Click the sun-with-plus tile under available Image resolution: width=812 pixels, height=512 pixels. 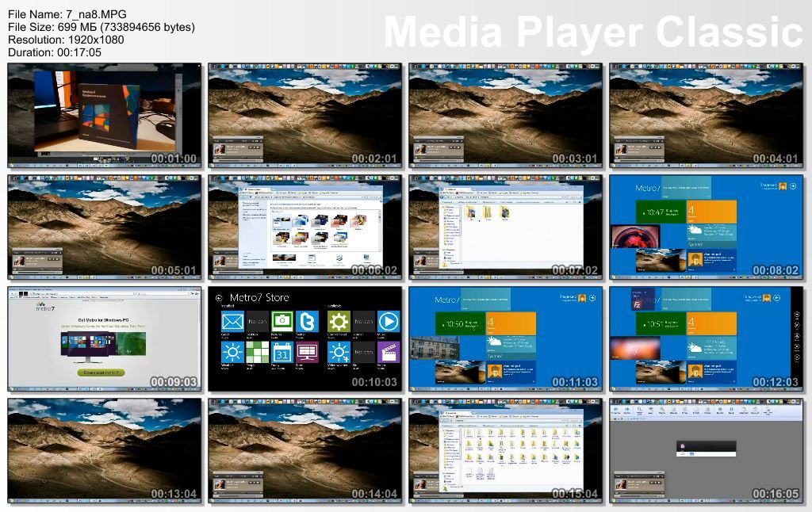tap(339, 353)
